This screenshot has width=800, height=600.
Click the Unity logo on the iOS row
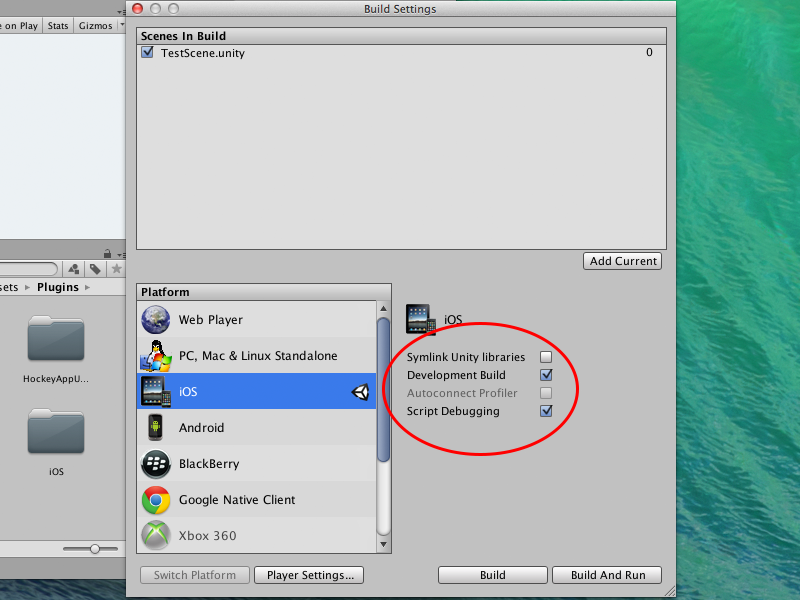pos(360,392)
